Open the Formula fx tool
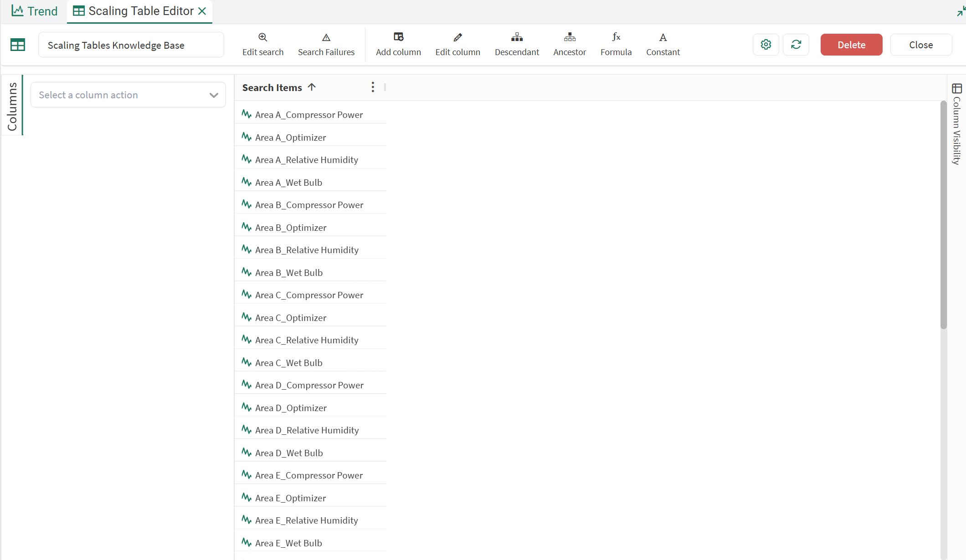966x560 pixels. click(616, 37)
